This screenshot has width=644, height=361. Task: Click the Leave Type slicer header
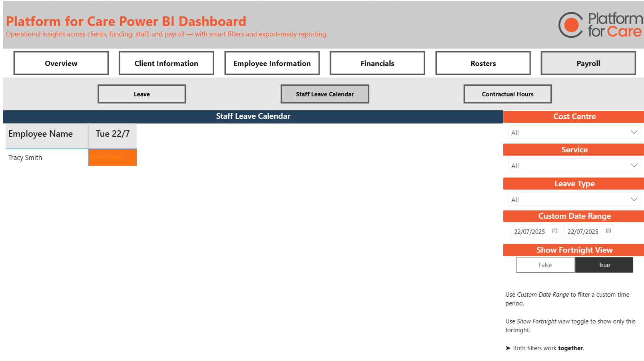tap(574, 184)
